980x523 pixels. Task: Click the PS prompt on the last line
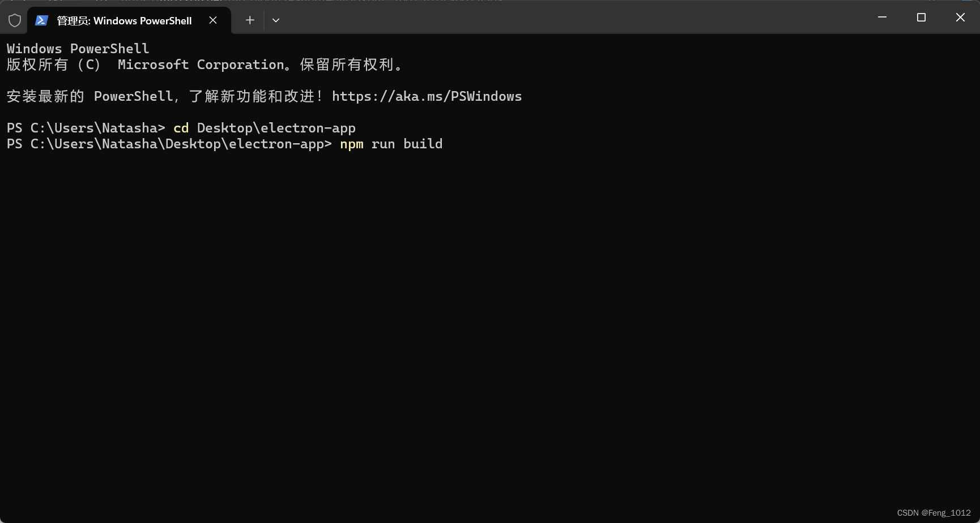tap(15, 144)
